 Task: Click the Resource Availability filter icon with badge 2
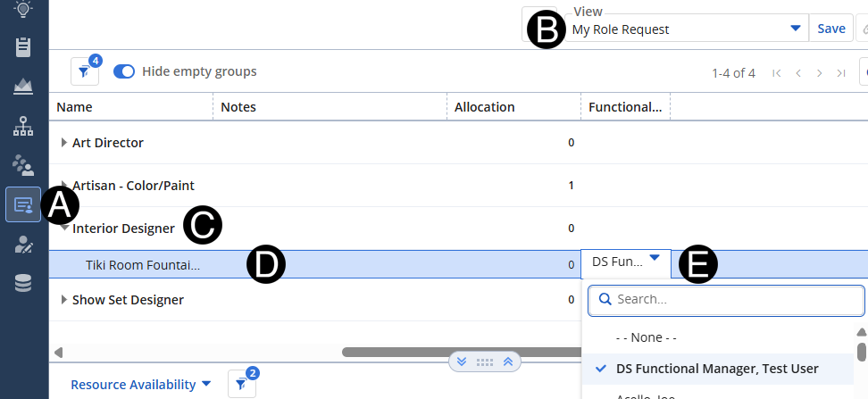coord(241,384)
